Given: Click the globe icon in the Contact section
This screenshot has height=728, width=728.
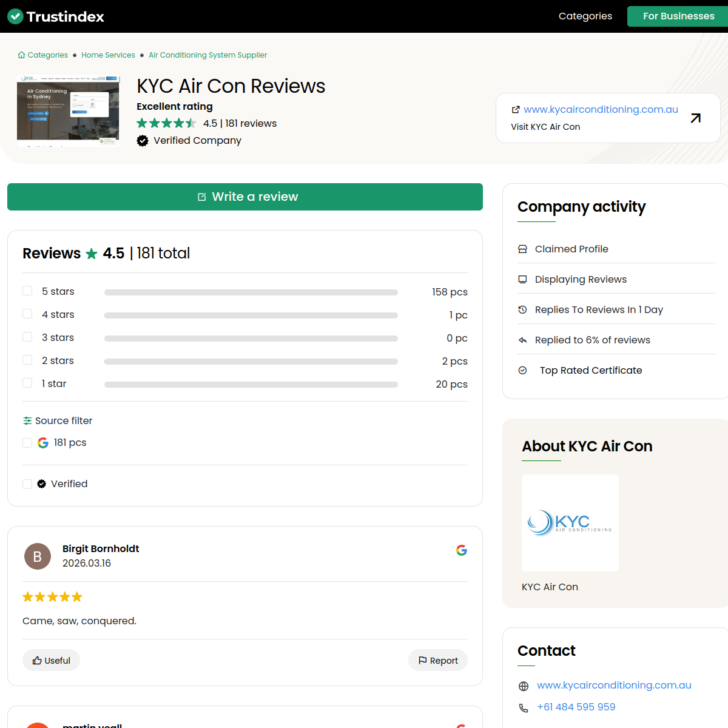Looking at the screenshot, I should pos(523,686).
